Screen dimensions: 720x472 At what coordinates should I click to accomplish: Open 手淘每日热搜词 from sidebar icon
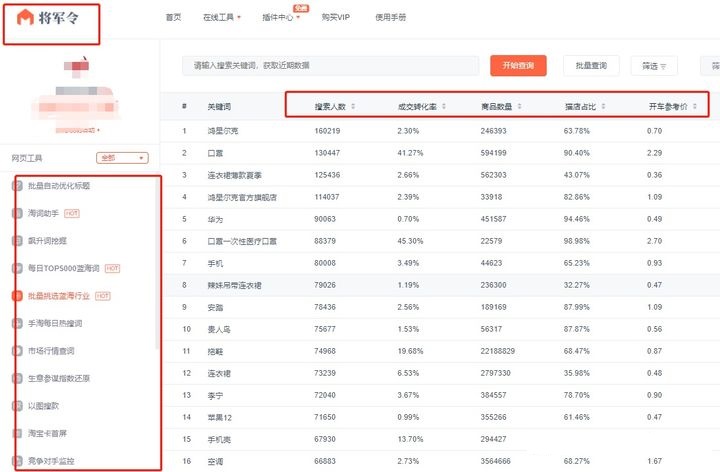pos(18,324)
